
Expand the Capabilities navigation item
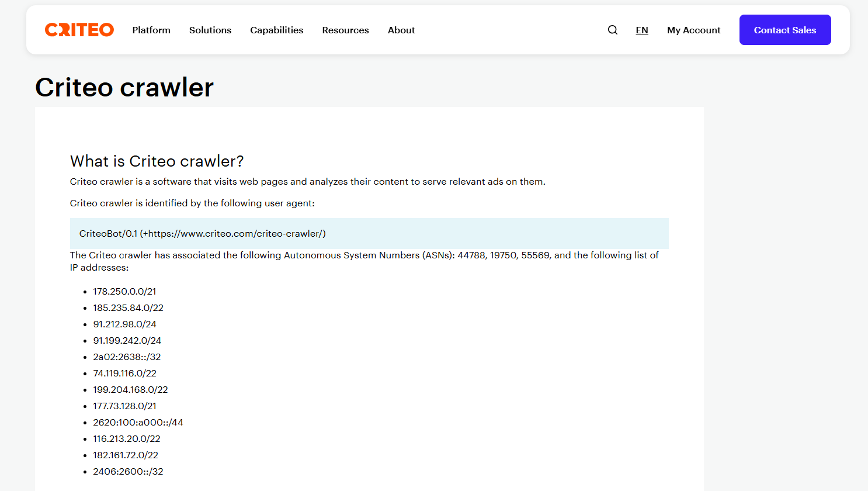pyautogui.click(x=277, y=30)
